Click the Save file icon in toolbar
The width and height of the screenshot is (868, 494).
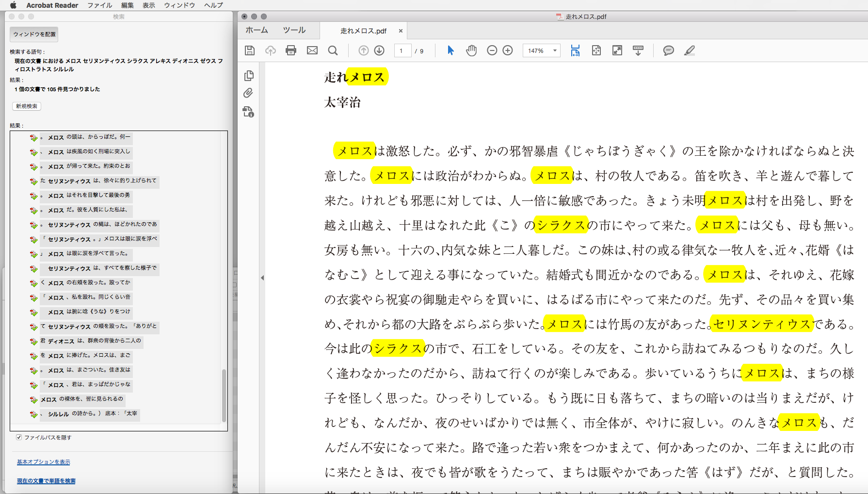[x=250, y=50]
